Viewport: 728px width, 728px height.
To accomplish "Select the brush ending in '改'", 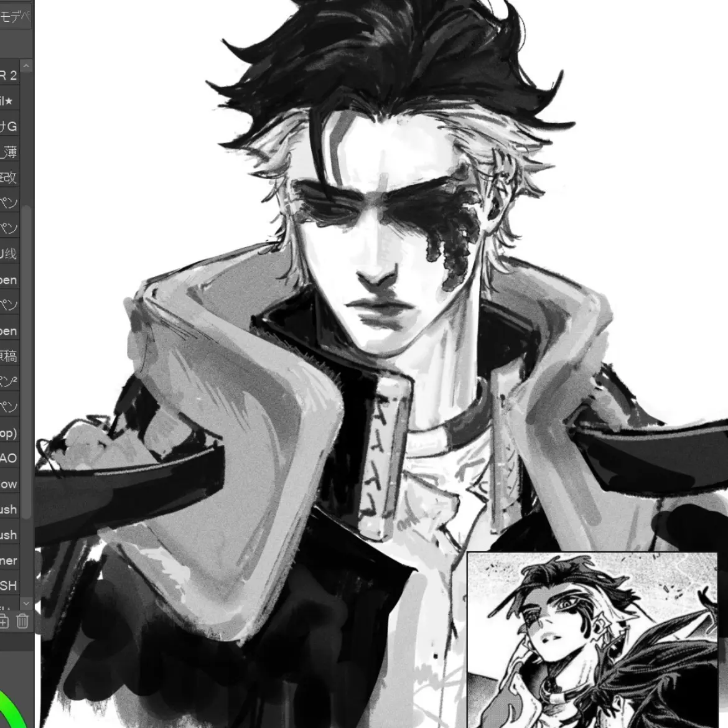I will tap(9, 177).
